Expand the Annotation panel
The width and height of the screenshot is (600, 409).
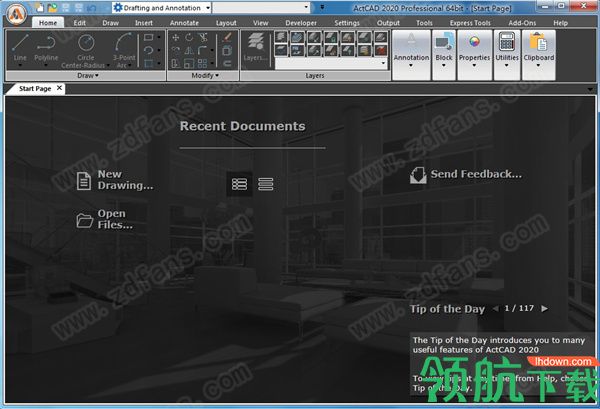411,55
